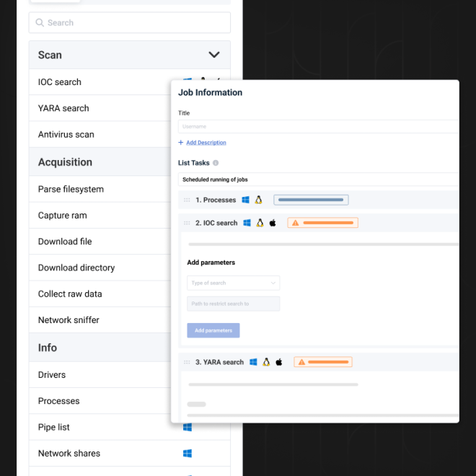Grab drag handle of 3. YARA search task
Viewport: 476px width, 476px height.
(x=187, y=362)
